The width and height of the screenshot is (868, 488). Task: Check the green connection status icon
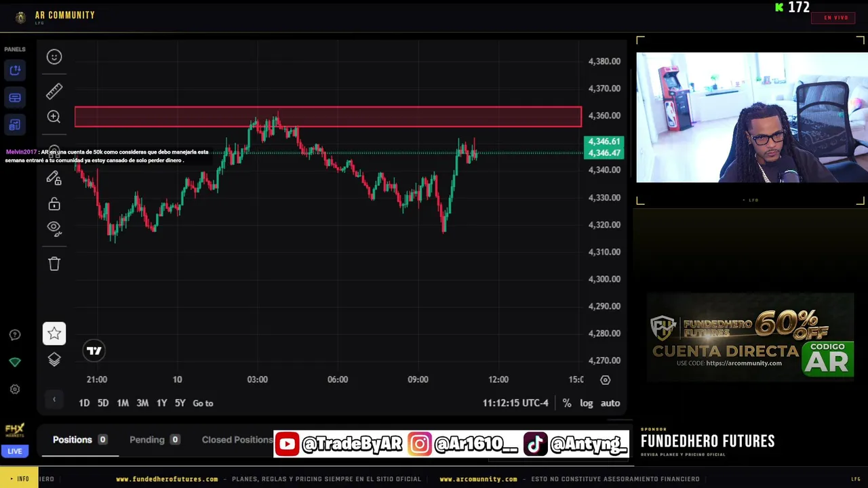[x=15, y=362]
